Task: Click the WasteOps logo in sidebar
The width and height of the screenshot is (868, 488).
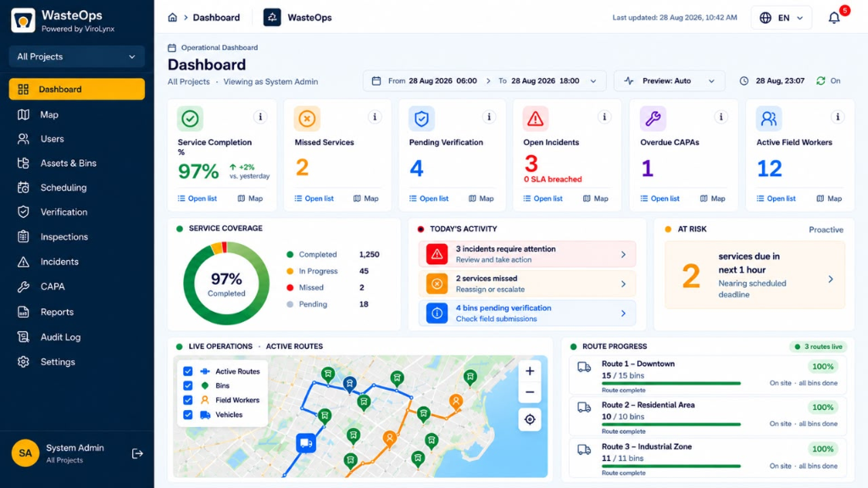Action: pos(23,20)
